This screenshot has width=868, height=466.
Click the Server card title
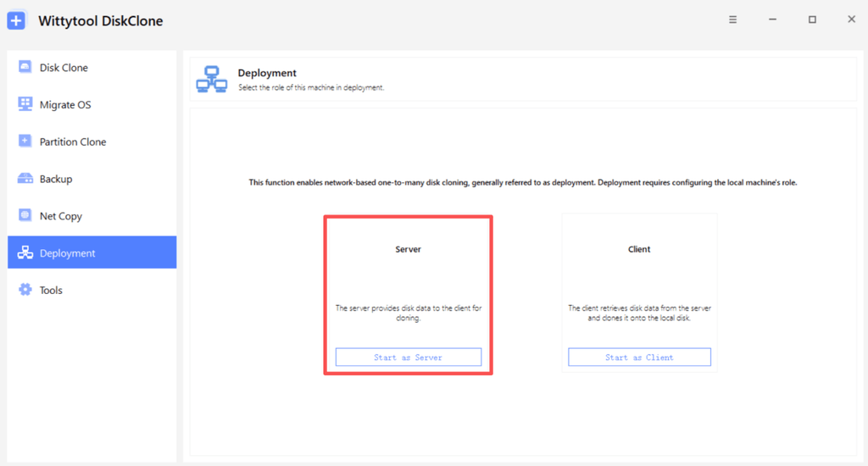[408, 249]
